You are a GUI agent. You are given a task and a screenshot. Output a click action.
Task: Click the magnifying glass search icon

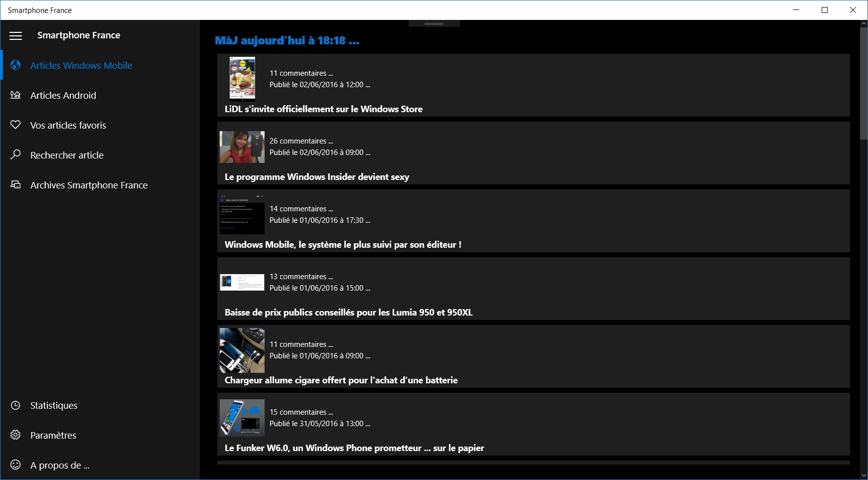pos(15,155)
